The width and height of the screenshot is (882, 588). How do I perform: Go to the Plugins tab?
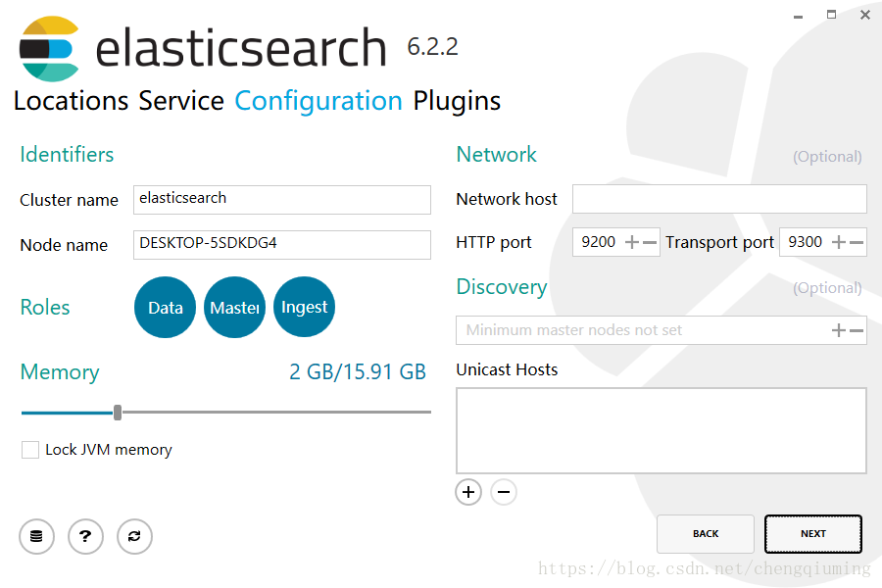[457, 102]
